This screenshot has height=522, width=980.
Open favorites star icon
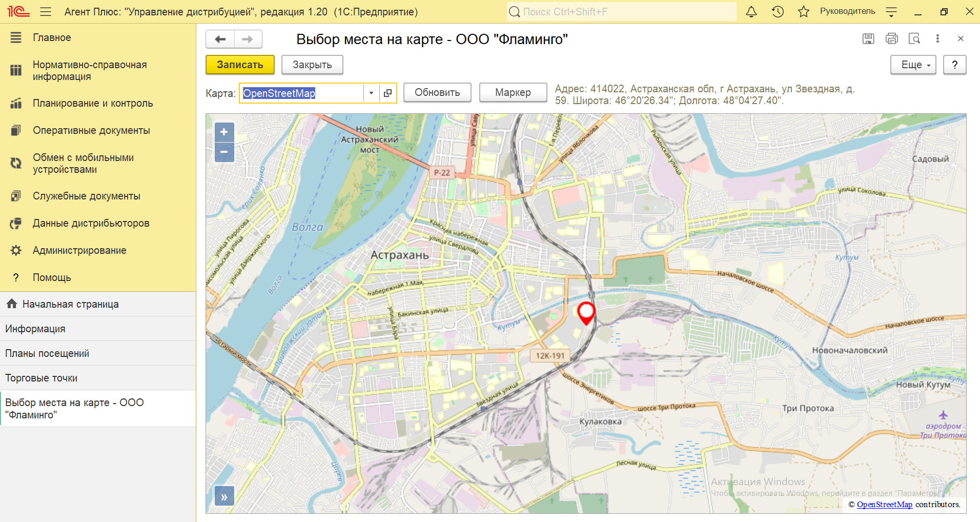point(804,11)
